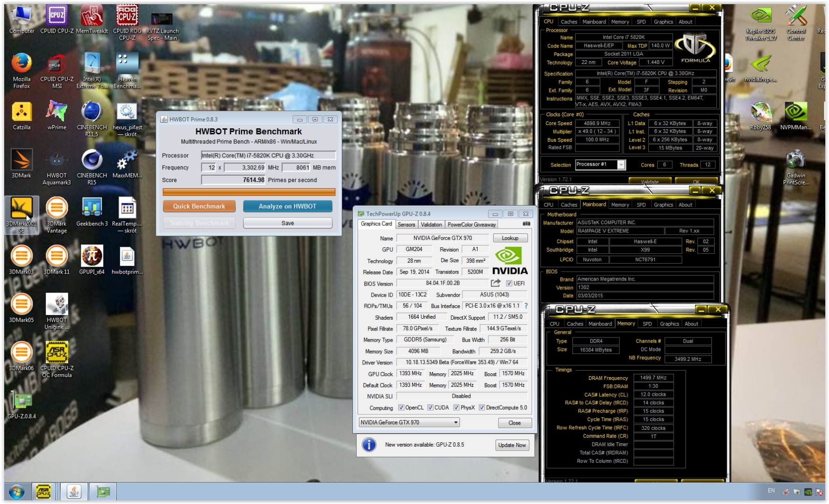829x504 pixels.
Task: Launch CINEBENCH R15 shortcut
Action: coord(91,167)
